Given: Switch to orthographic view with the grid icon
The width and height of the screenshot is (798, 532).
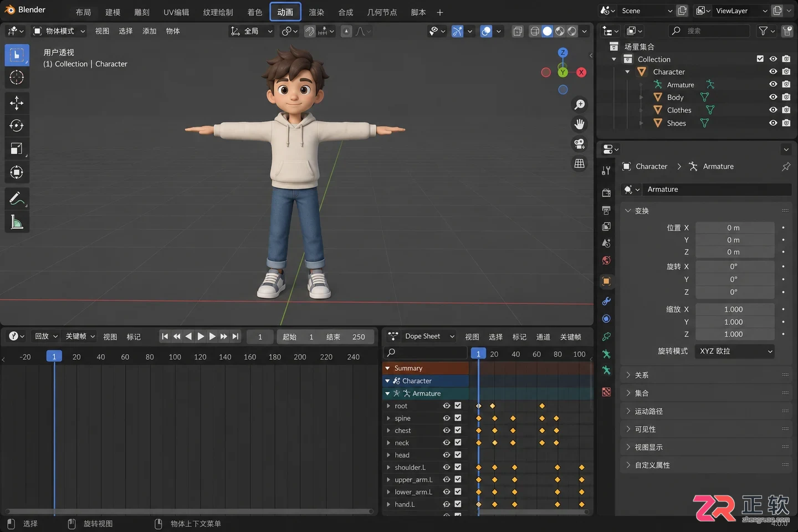Looking at the screenshot, I should 580,163.
